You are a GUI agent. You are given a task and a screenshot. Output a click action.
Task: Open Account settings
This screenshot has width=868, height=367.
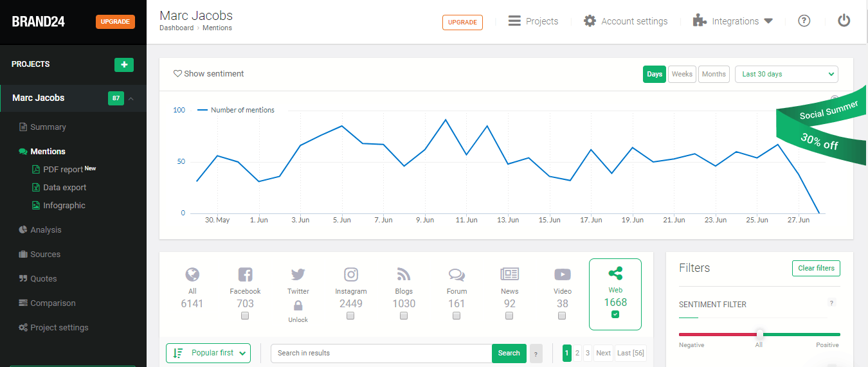pyautogui.click(x=626, y=21)
